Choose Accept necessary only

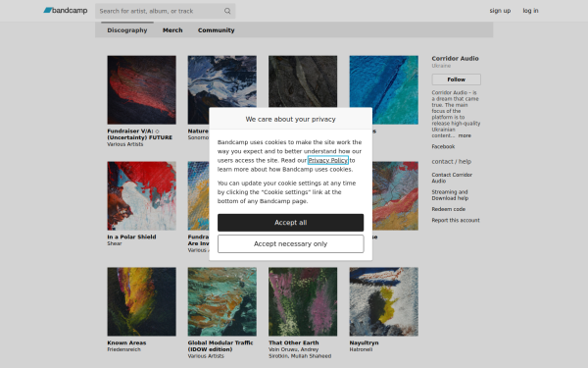tap(291, 243)
